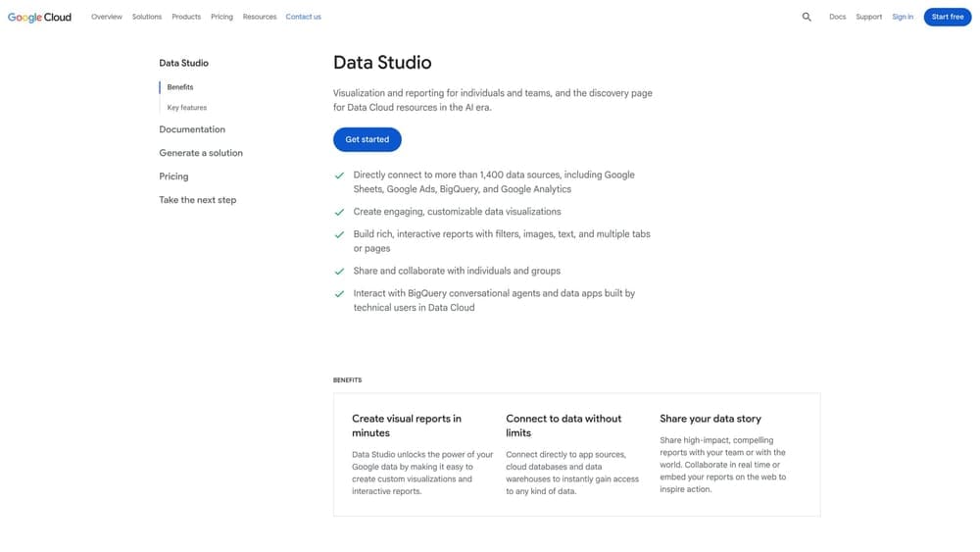Click the Data Studio page heading
This screenshot has width=980, height=552.
[382, 63]
